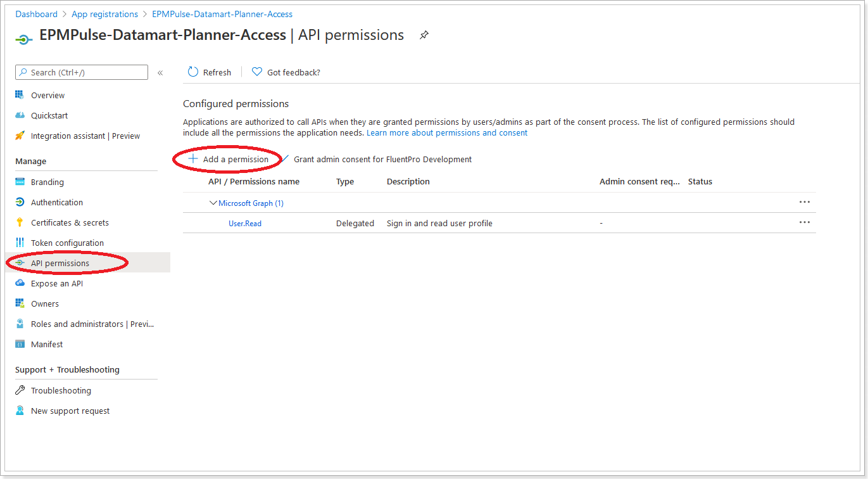
Task: Click the Admin consent req... column header
Action: [x=639, y=181]
